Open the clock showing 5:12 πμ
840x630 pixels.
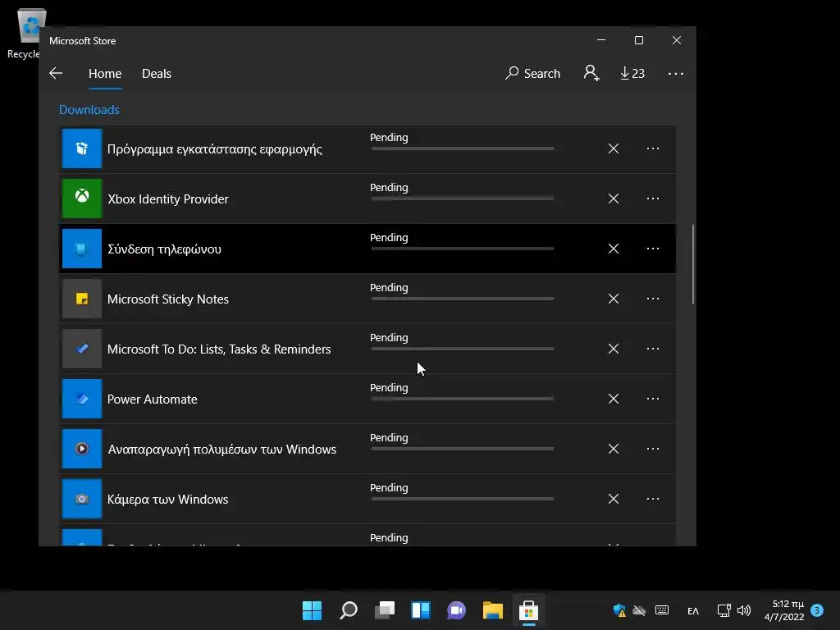784,610
